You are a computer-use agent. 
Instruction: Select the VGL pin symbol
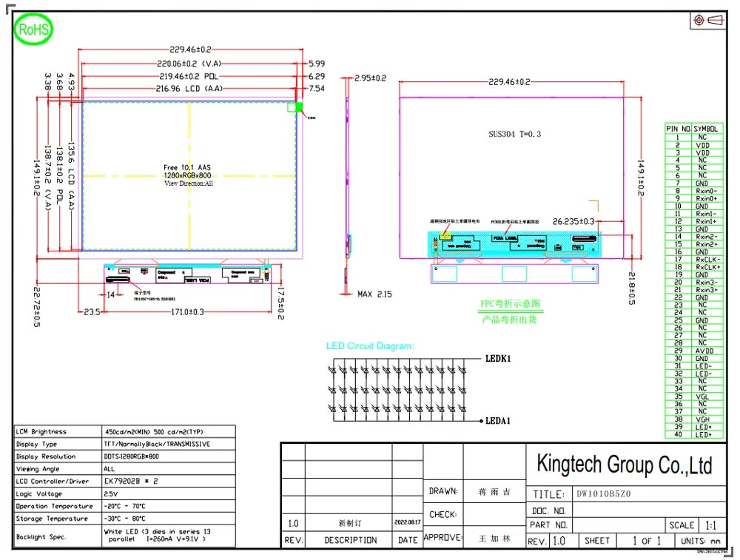702,397
